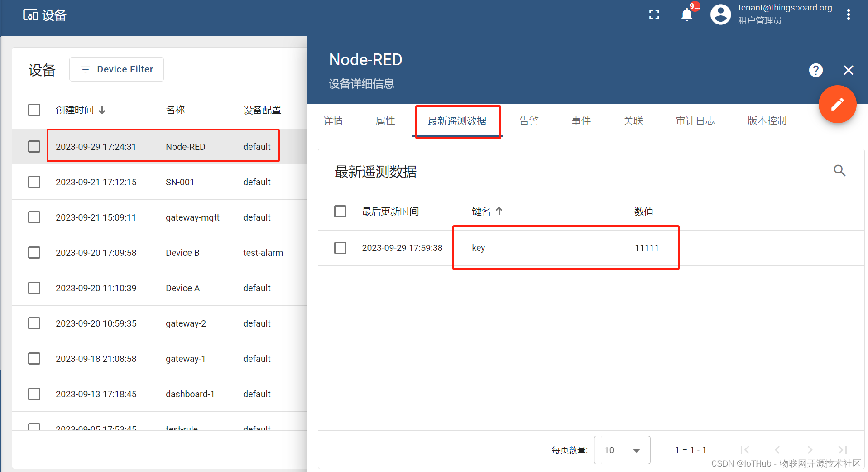Screen dimensions: 868x472
Task: Click the edit pencil floating button
Action: point(837,104)
